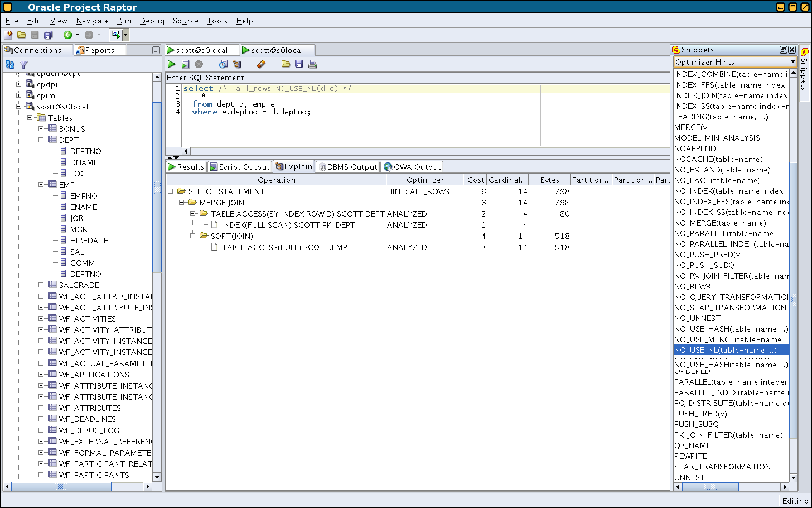The image size is (812, 508).
Task: Switch to the Reports tab
Action: coord(100,50)
